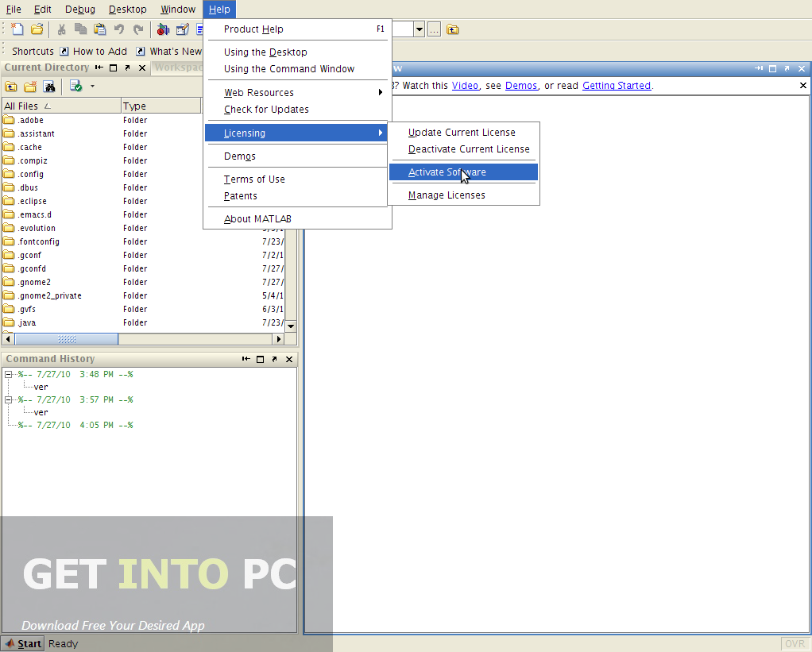Image resolution: width=812 pixels, height=652 pixels.
Task: Sort by the Type column header
Action: click(x=161, y=106)
